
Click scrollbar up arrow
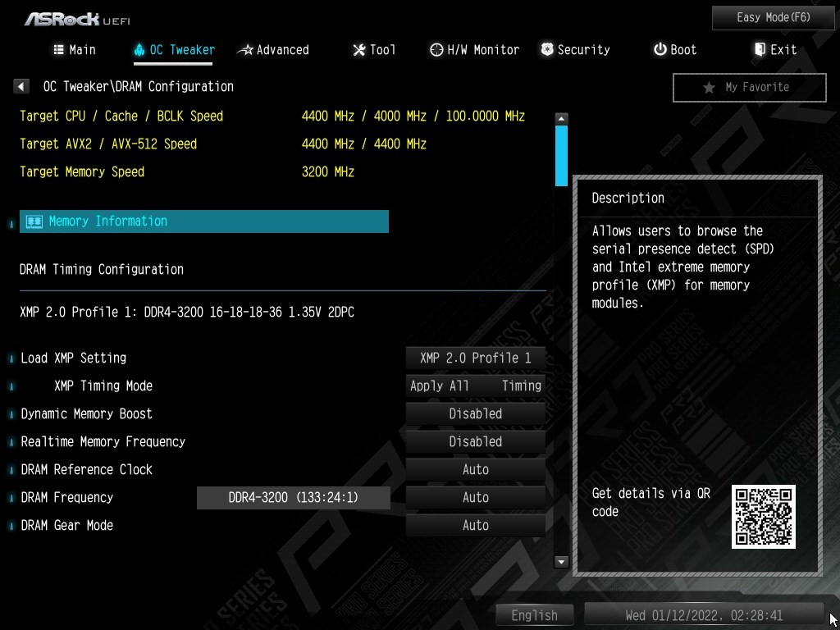click(x=561, y=119)
